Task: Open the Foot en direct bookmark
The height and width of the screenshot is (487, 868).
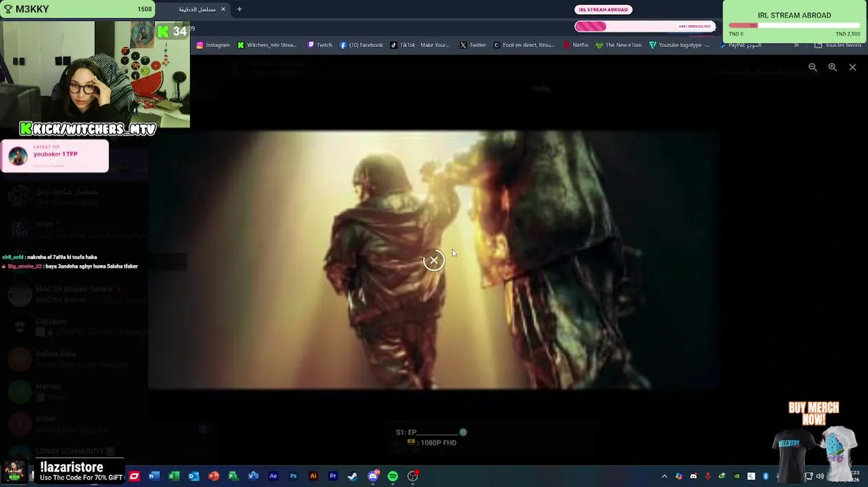Action: click(524, 45)
